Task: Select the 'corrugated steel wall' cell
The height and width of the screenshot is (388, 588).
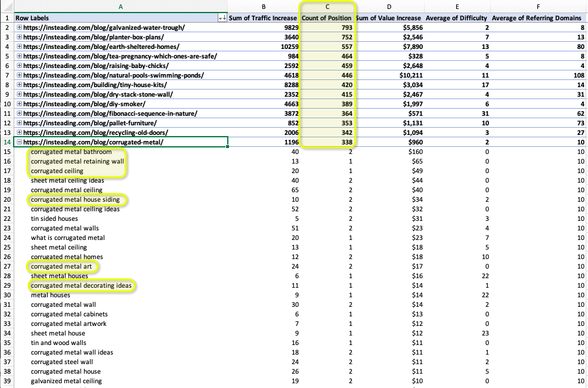Action: (120, 362)
